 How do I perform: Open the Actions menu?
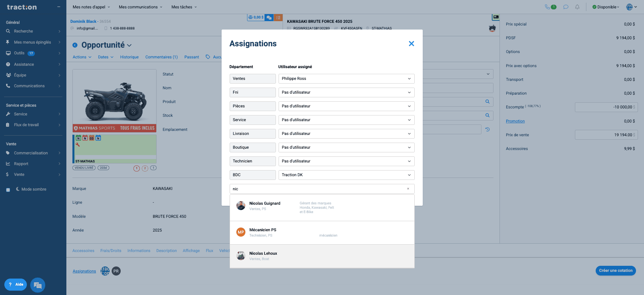[82, 57]
